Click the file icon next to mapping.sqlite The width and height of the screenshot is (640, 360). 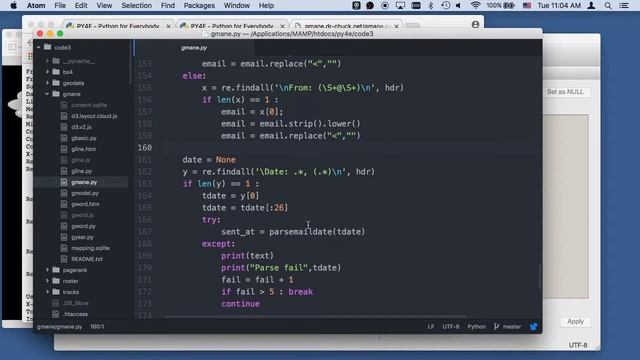tap(64, 248)
